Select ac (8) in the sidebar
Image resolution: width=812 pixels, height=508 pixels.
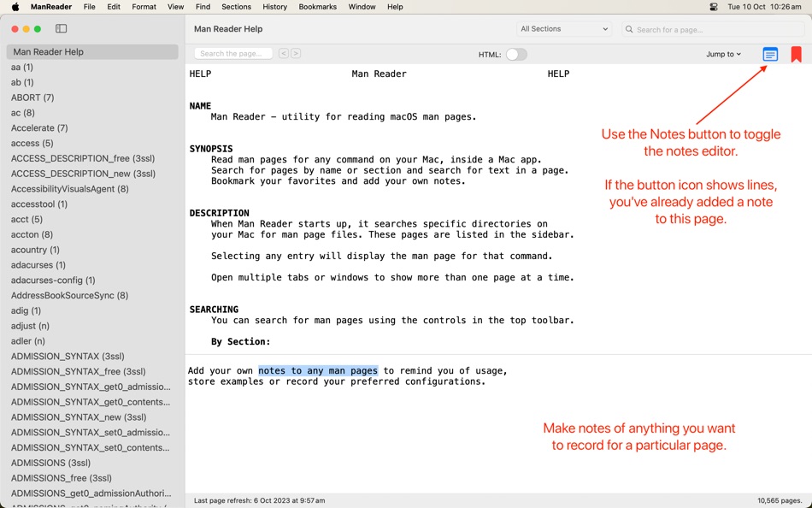tap(92, 113)
